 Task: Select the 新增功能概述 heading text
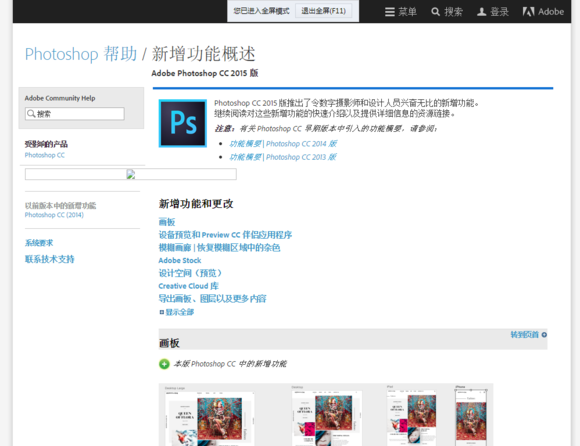(203, 54)
